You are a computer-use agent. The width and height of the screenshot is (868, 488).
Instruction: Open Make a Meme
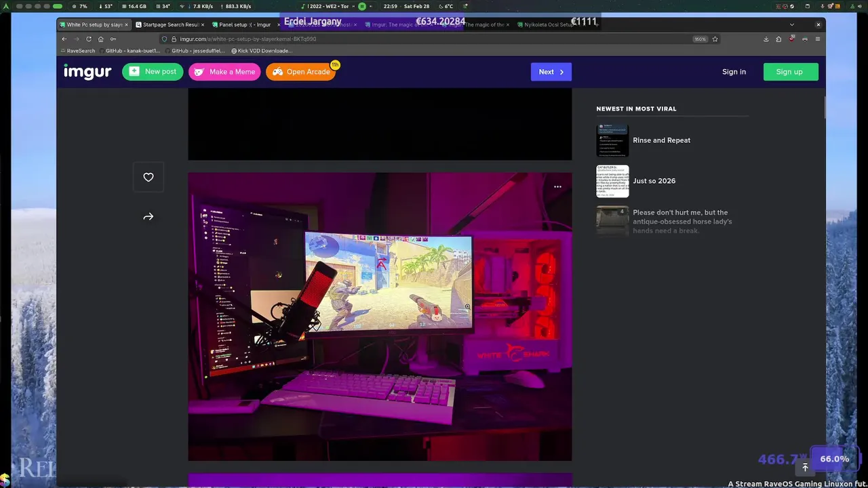pyautogui.click(x=224, y=72)
